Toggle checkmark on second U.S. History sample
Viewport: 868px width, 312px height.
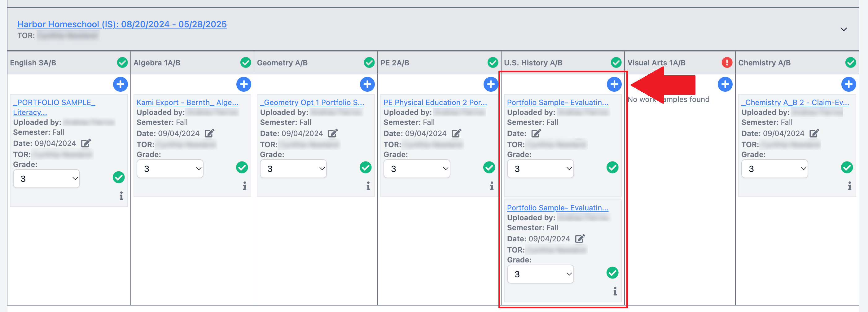[612, 273]
